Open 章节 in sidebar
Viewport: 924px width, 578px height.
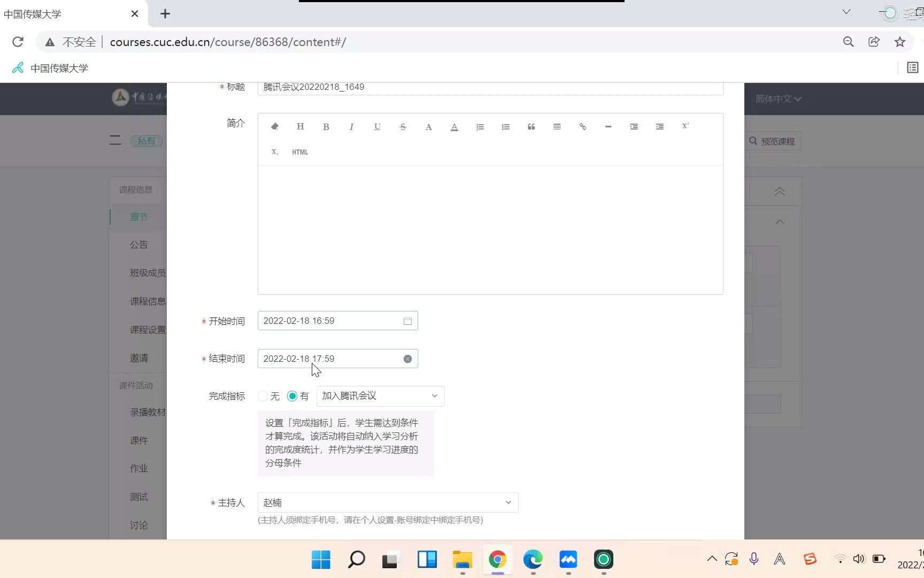(x=139, y=217)
